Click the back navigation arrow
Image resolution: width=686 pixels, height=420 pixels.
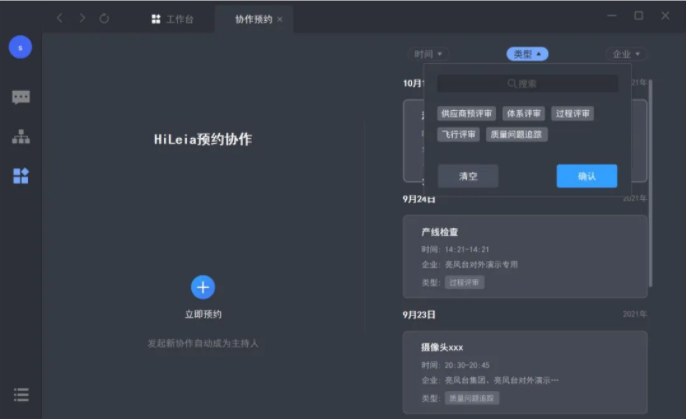[x=60, y=18]
